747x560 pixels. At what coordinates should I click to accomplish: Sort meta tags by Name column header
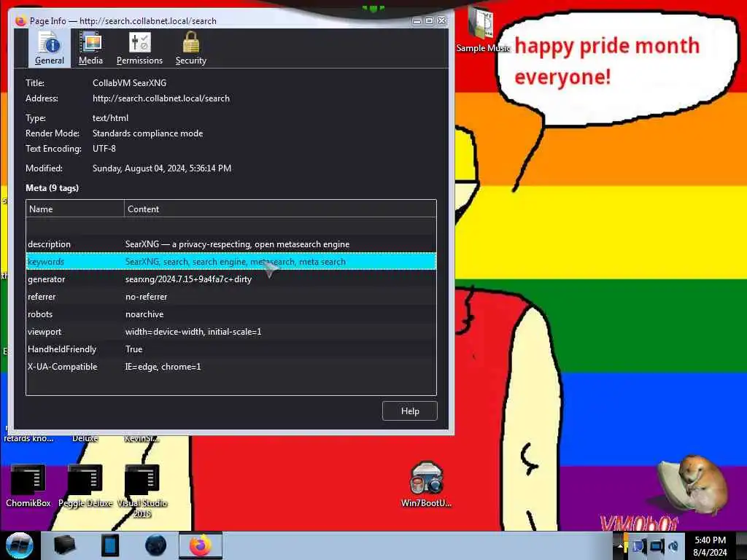(75, 209)
